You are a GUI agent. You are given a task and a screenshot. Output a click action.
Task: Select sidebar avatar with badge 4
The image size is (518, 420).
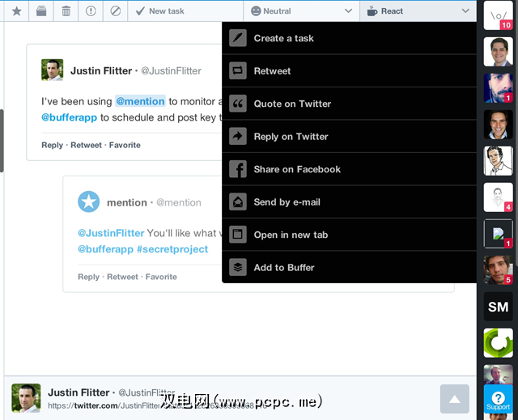tap(499, 197)
